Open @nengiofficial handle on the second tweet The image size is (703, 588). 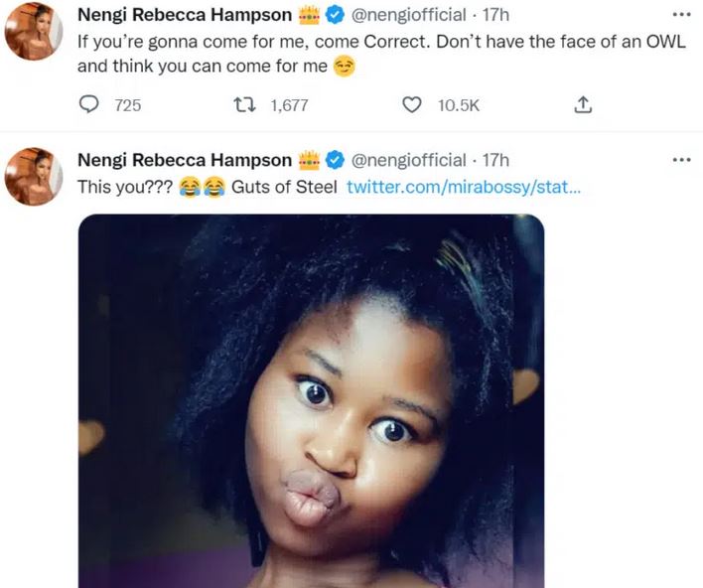coord(409,160)
